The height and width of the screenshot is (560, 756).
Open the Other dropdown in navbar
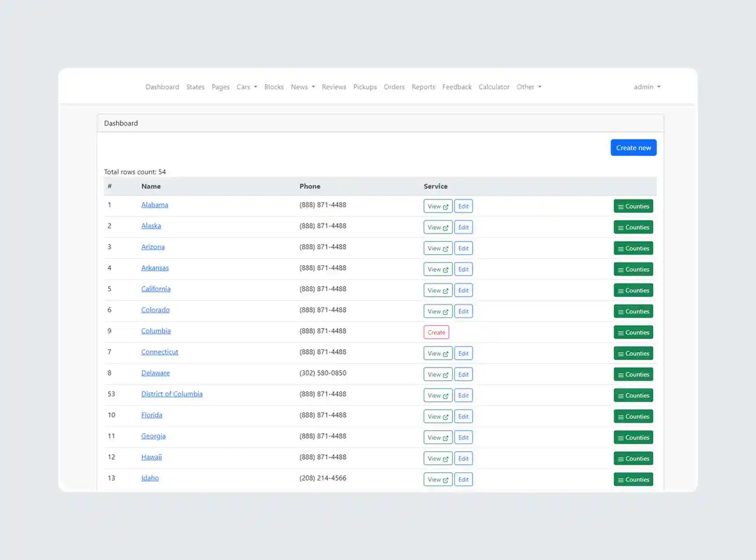tap(529, 87)
